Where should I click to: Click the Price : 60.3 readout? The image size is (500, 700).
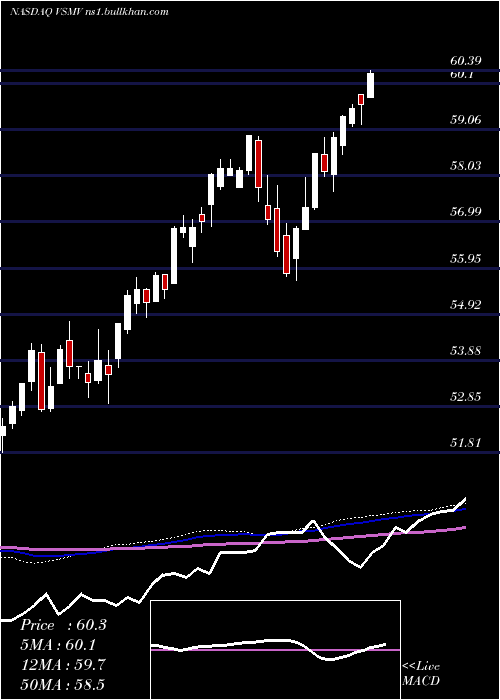[x=63, y=625]
